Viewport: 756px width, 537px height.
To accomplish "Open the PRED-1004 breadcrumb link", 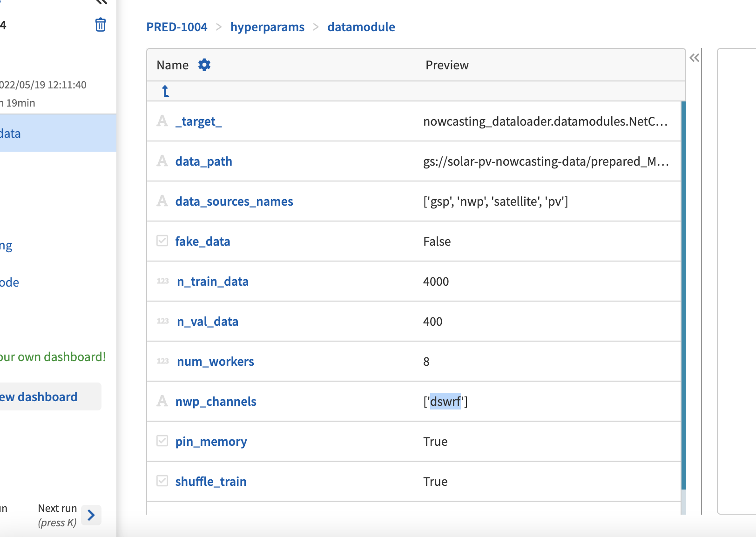I will click(177, 27).
